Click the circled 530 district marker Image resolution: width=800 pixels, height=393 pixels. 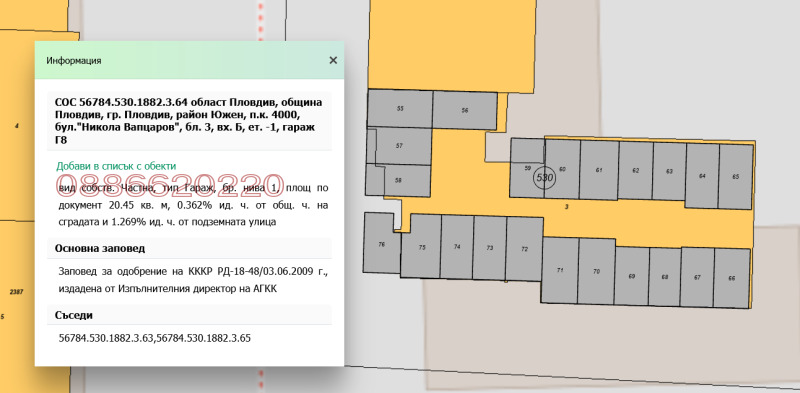pos(545,178)
